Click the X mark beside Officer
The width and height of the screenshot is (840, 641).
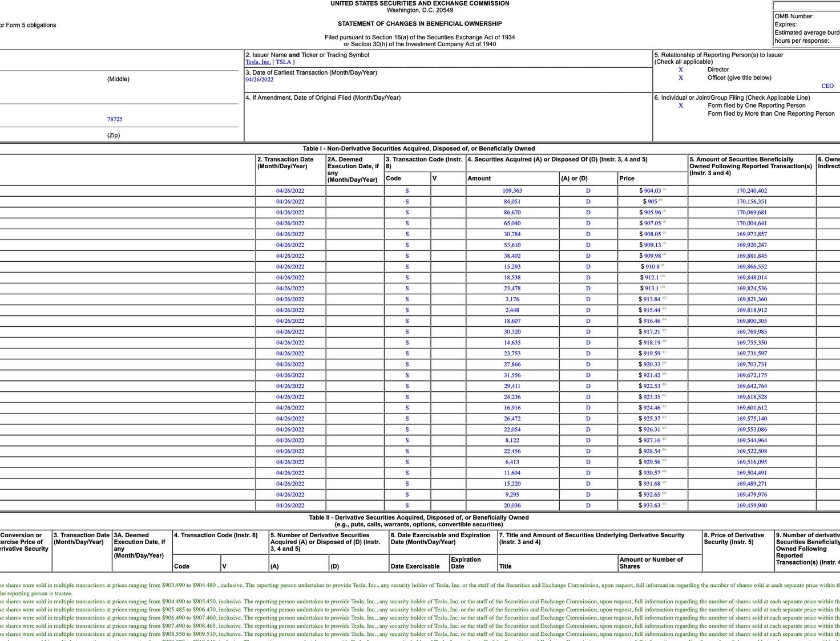pyautogui.click(x=681, y=78)
